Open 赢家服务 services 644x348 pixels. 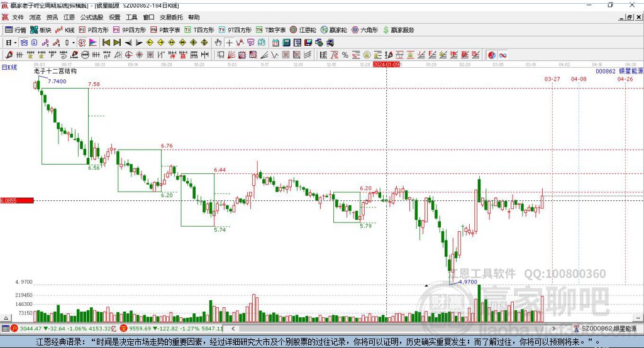coord(399,30)
